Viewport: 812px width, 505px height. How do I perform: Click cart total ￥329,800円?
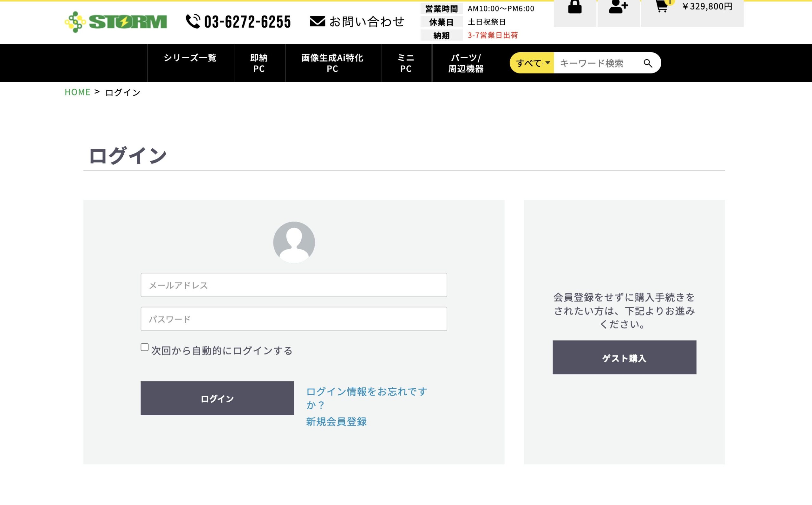click(x=707, y=6)
